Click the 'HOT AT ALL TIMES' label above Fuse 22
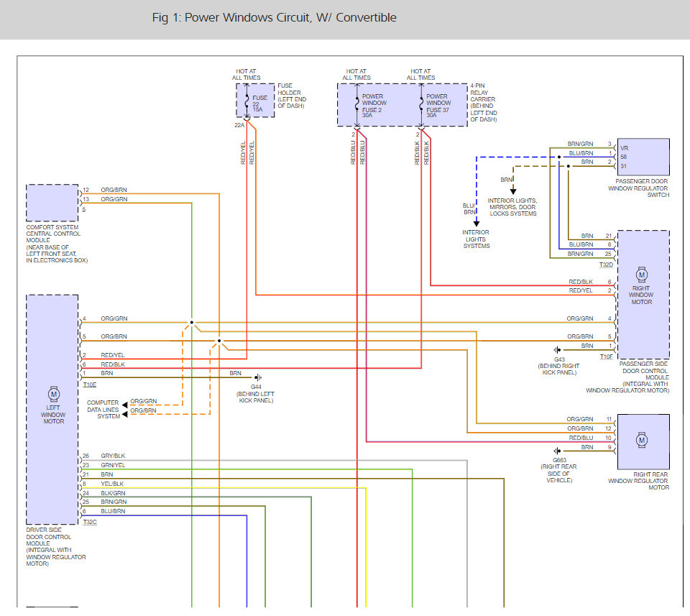 (247, 74)
